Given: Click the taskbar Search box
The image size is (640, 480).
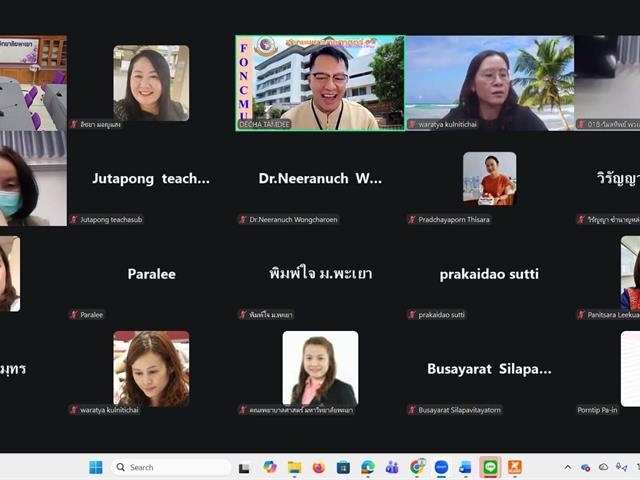Looking at the screenshot, I should point(171,467).
